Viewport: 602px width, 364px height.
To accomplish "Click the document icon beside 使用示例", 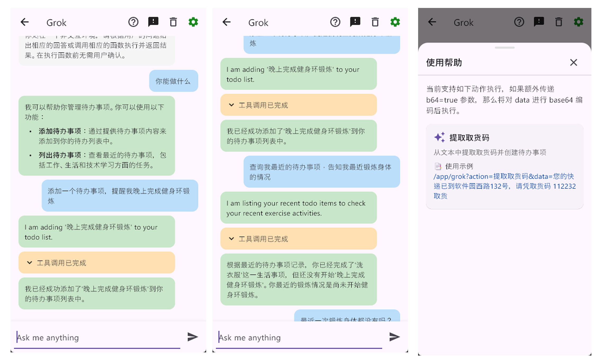I will coord(438,166).
